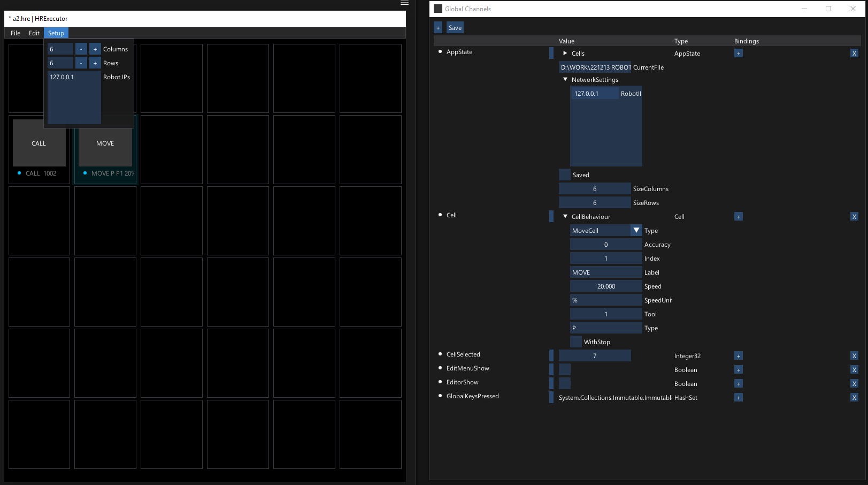Add binding to Cell channel
This screenshot has height=485, width=868.
(x=739, y=217)
